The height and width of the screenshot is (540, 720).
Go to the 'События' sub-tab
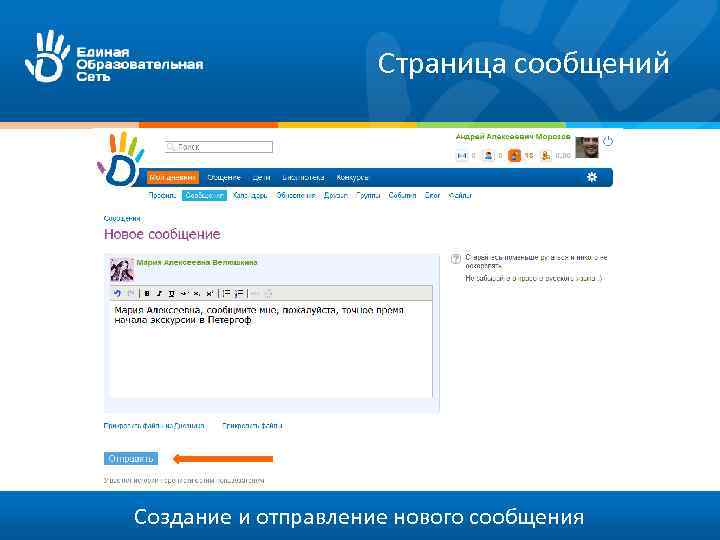click(x=402, y=196)
